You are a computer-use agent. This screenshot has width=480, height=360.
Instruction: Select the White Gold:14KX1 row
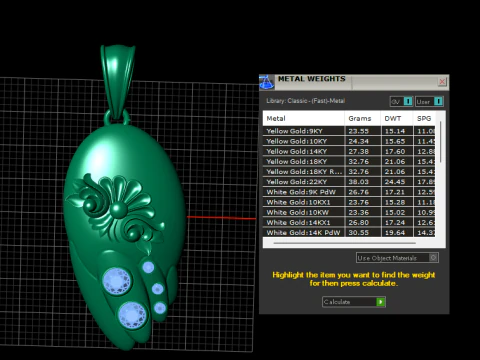coord(349,223)
